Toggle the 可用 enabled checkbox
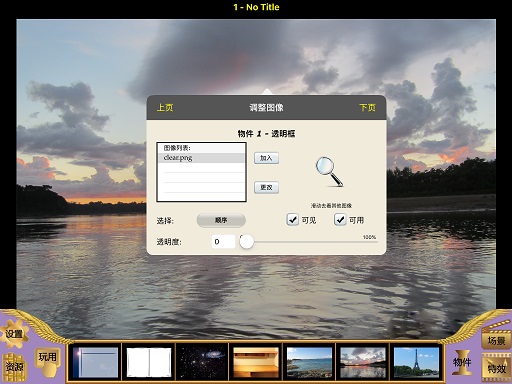This screenshot has height=384, width=512. (x=340, y=220)
